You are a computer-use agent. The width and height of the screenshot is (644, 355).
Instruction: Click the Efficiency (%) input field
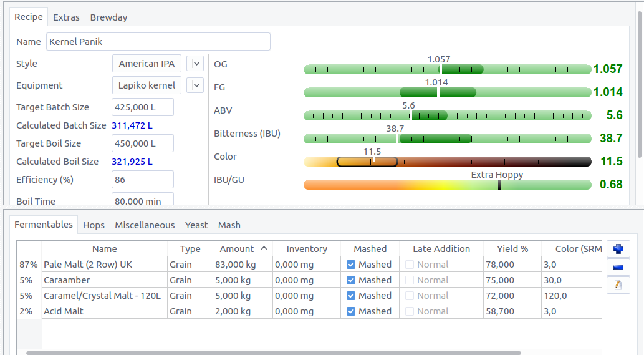142,180
